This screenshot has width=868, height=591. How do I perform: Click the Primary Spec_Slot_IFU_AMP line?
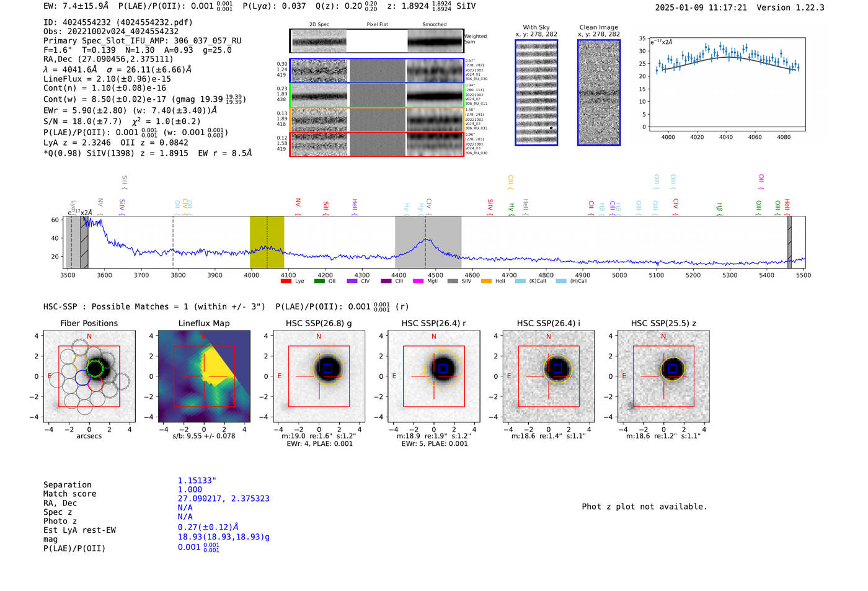(143, 41)
